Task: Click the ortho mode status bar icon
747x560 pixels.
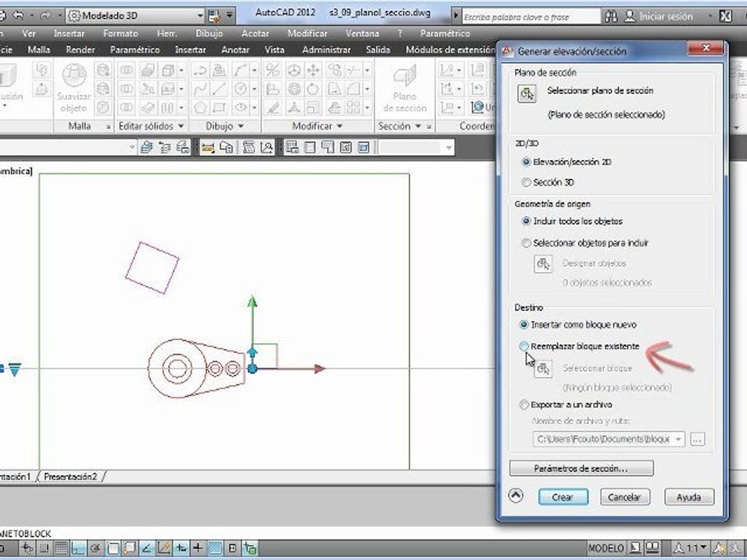Action: click(x=79, y=548)
